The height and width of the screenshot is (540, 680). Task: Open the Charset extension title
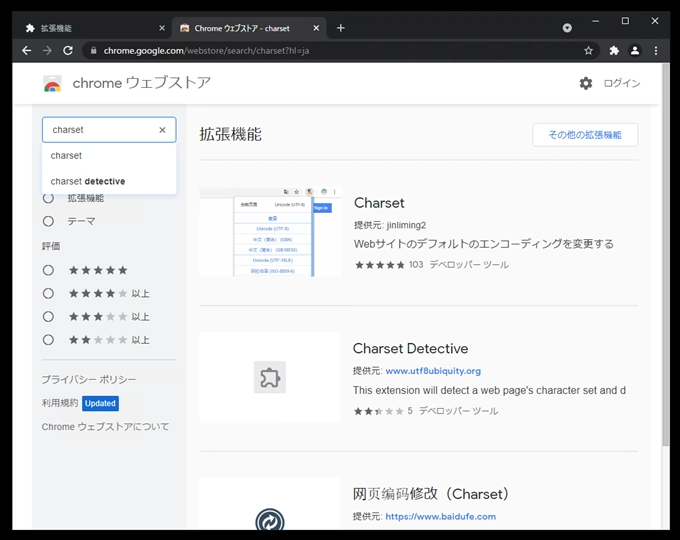point(379,203)
